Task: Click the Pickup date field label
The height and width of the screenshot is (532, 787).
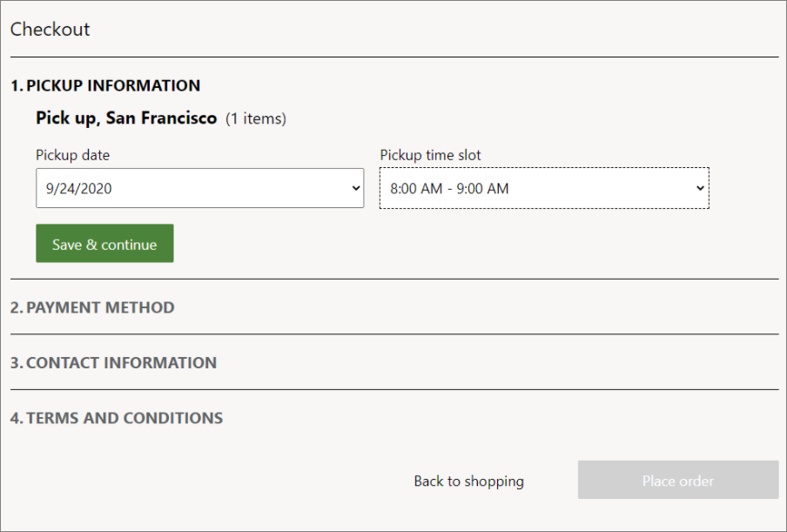Action: click(x=73, y=155)
